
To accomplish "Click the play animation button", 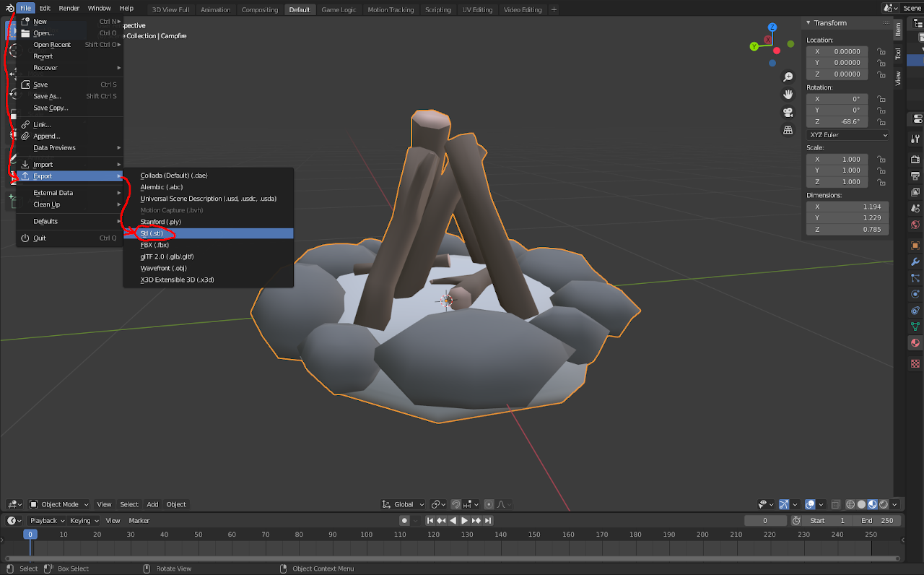I will 464,520.
